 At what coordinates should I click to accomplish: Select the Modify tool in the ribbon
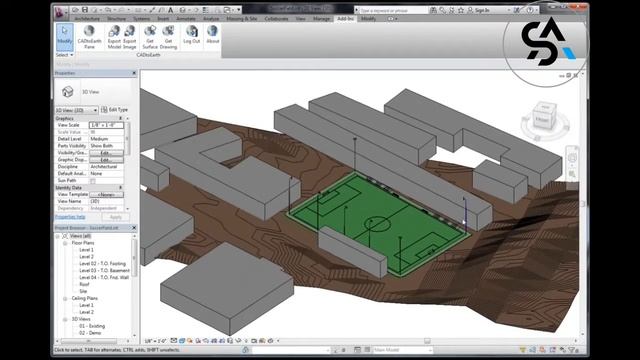[x=64, y=37]
